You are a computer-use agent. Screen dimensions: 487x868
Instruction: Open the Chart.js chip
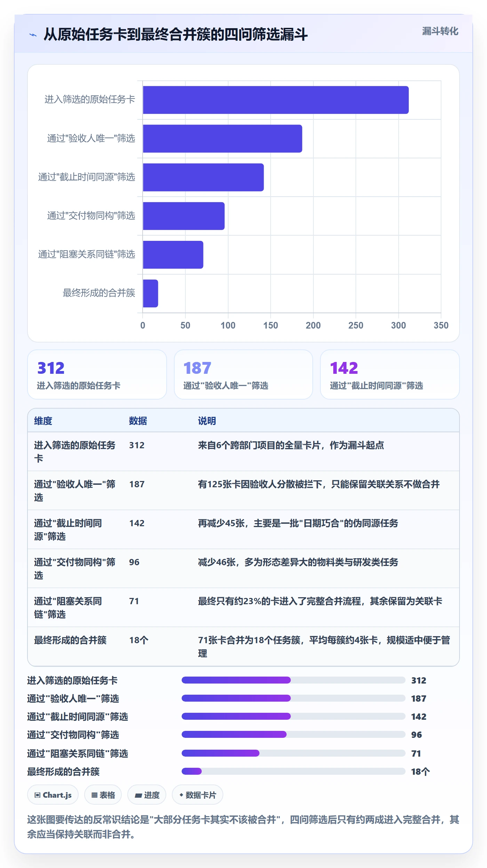[53, 795]
